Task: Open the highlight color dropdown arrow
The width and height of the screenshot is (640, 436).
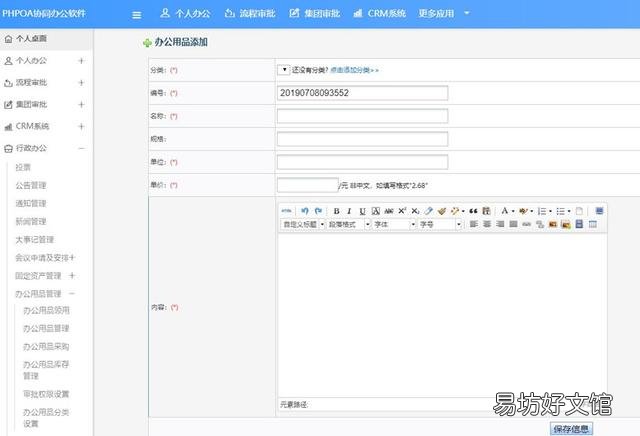Action: click(531, 211)
